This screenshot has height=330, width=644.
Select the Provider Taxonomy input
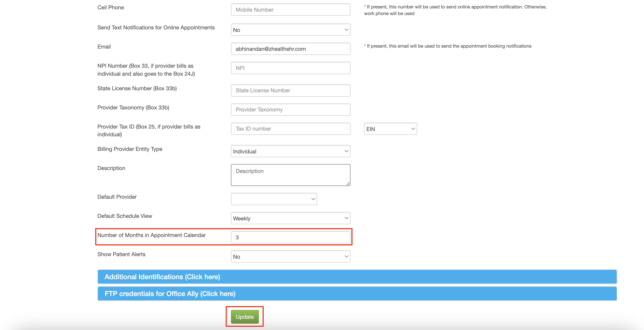[x=291, y=110]
